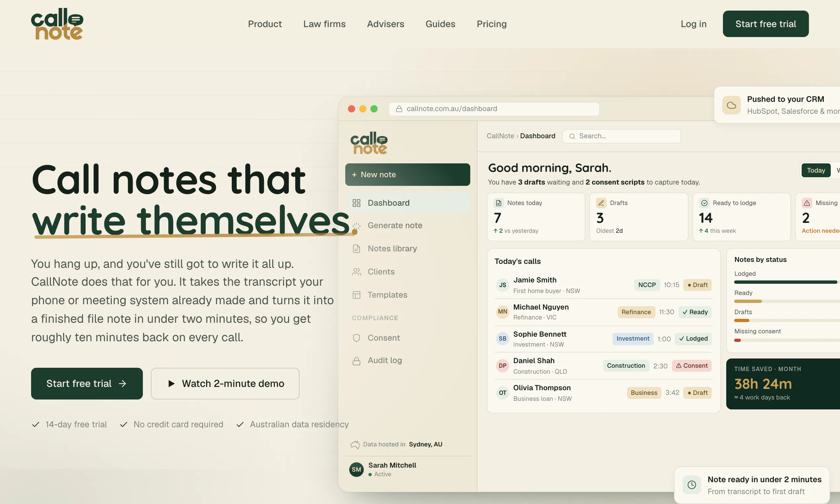Click the OT avatar beside Olivia Thompson
The image size is (840, 504).
[502, 393]
